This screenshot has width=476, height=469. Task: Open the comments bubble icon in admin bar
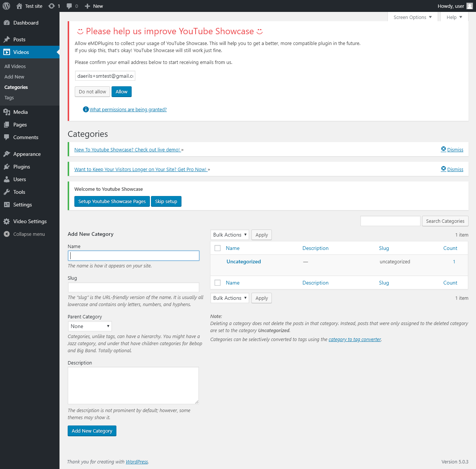tap(69, 6)
